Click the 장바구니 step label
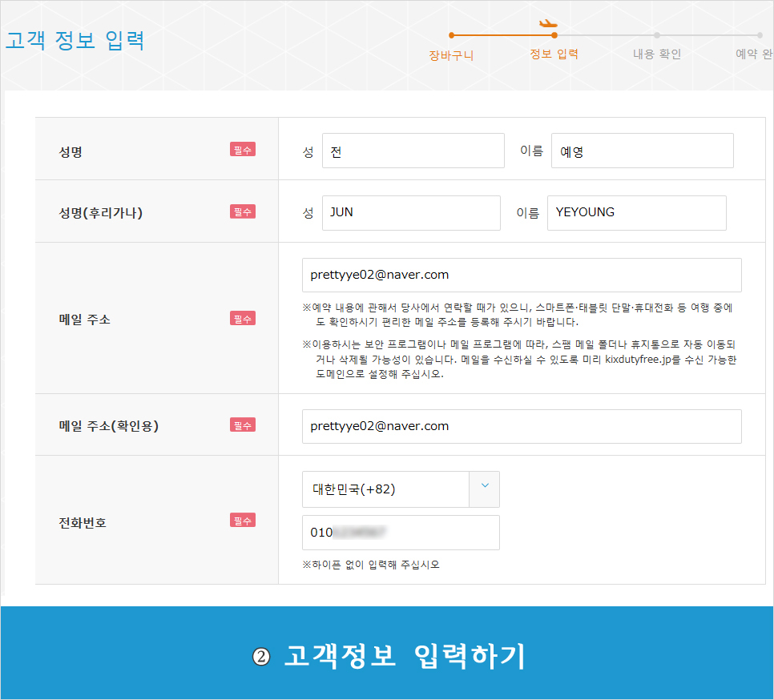The image size is (774, 700). pos(451,55)
